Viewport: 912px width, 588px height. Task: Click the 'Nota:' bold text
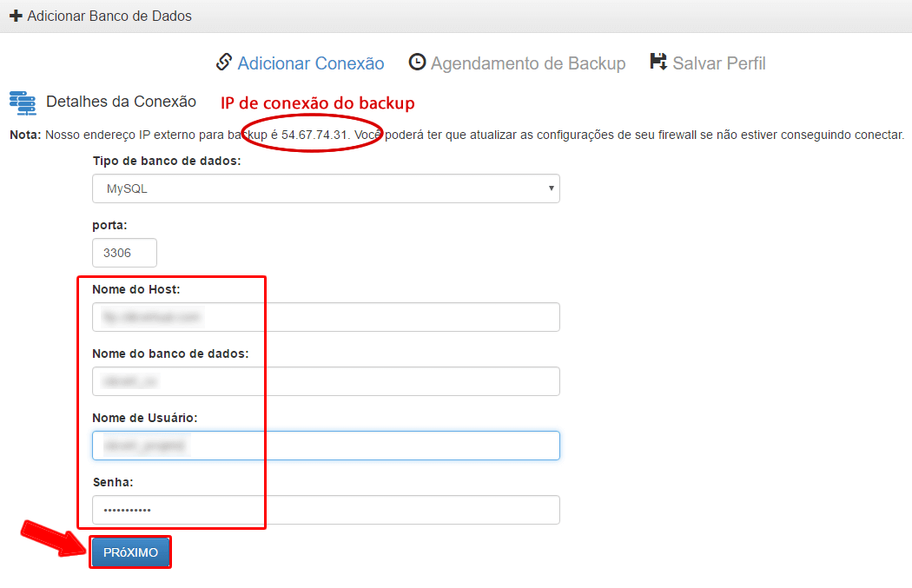pos(25,135)
